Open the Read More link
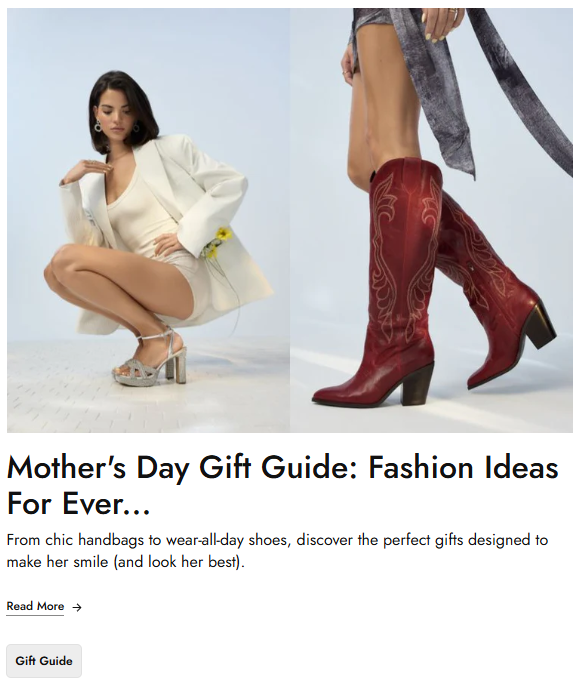The height and width of the screenshot is (687, 584). tap(35, 606)
